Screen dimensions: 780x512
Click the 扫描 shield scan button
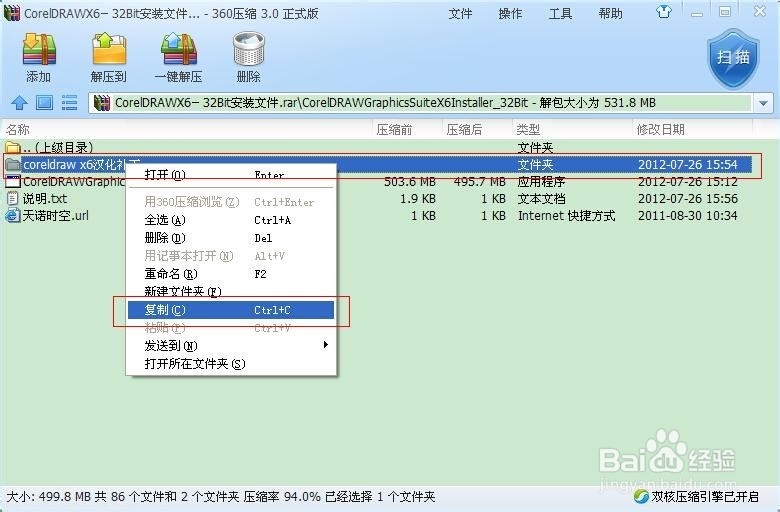click(x=733, y=58)
